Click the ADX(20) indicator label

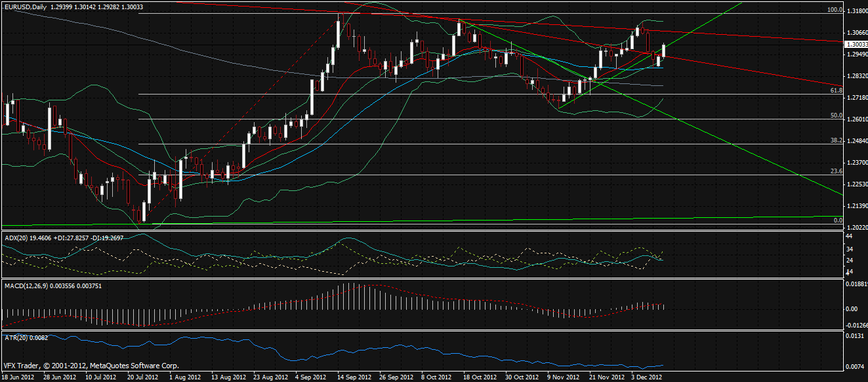pyautogui.click(x=19, y=237)
